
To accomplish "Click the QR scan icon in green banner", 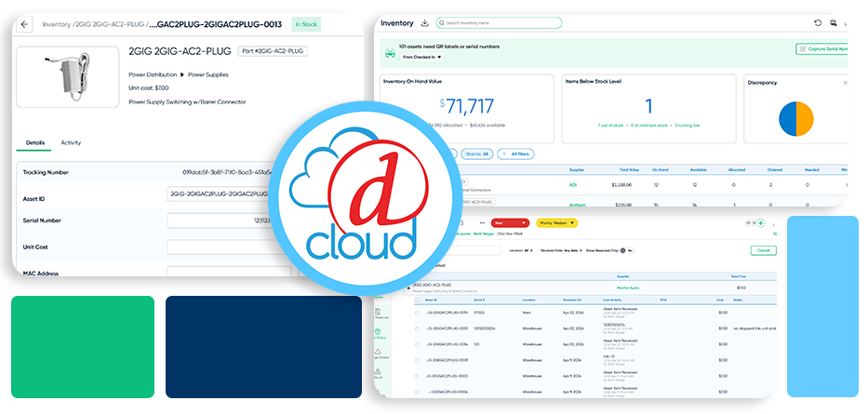I will click(390, 53).
